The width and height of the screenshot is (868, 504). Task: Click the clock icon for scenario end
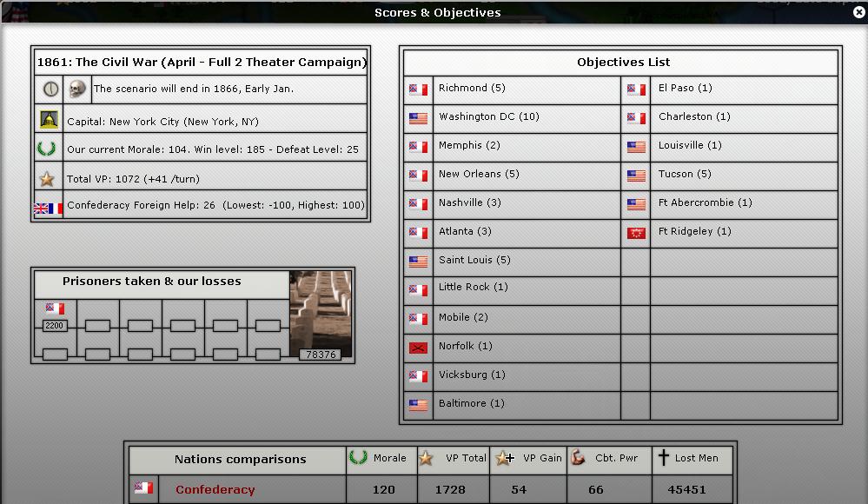[49, 89]
